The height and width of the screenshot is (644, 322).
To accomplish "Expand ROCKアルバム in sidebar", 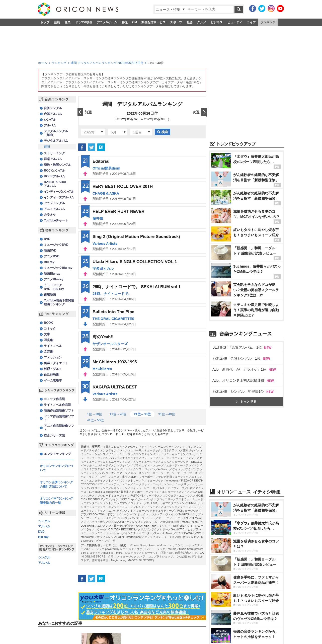I will coord(41,176).
